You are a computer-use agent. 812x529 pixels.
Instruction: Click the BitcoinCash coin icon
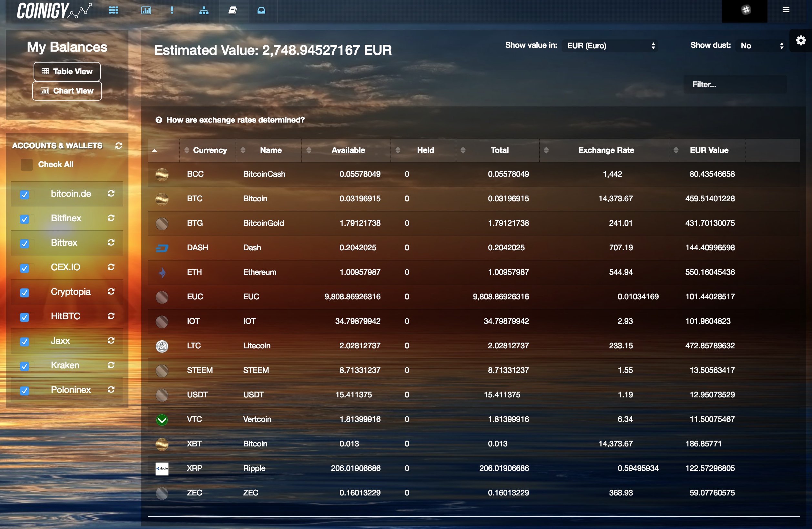(x=162, y=175)
